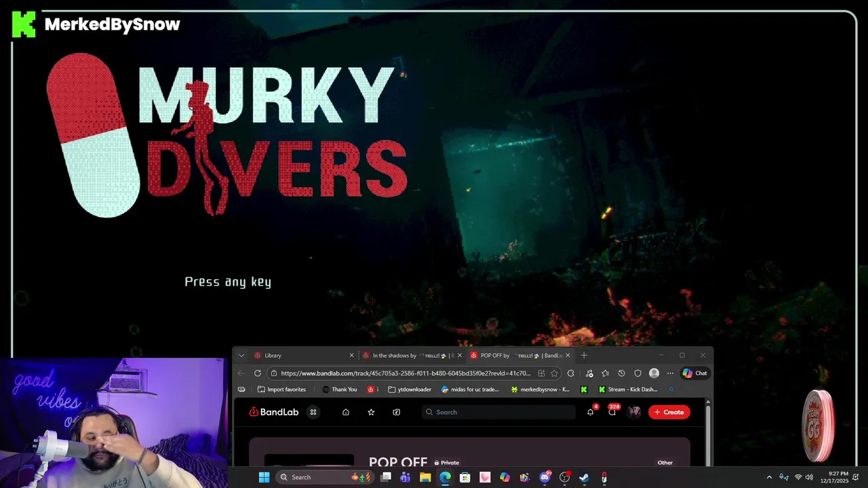Viewport: 868px width, 488px height.
Task: Open midas for uc trade bookmark
Action: click(470, 390)
